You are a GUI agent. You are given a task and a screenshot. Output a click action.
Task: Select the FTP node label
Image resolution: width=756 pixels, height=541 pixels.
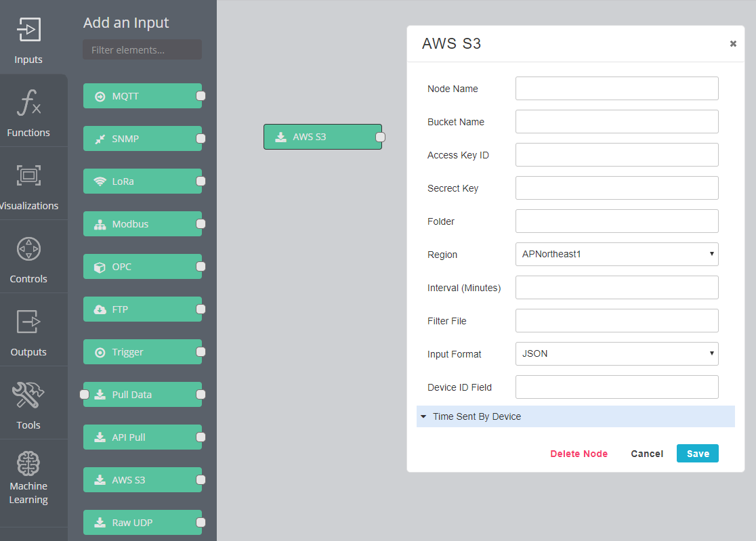click(x=120, y=309)
